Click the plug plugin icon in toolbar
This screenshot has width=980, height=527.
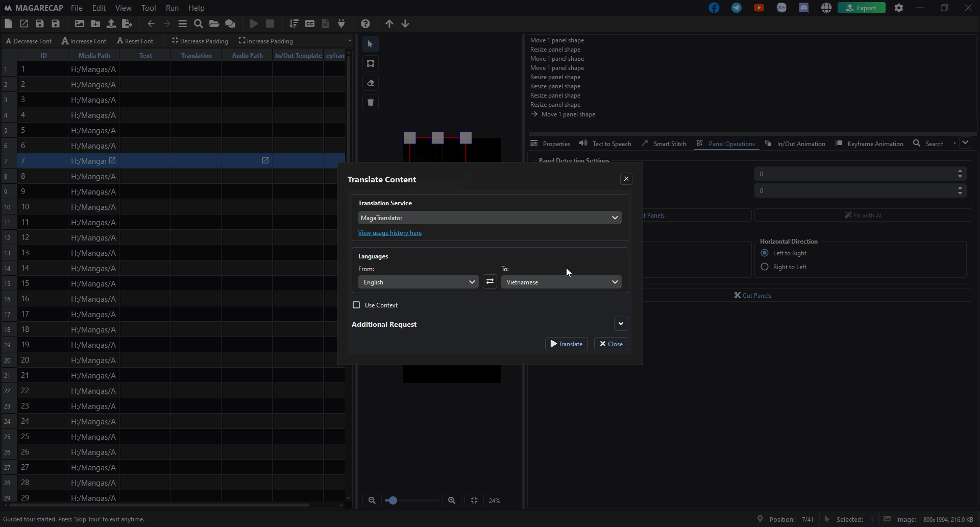click(341, 23)
